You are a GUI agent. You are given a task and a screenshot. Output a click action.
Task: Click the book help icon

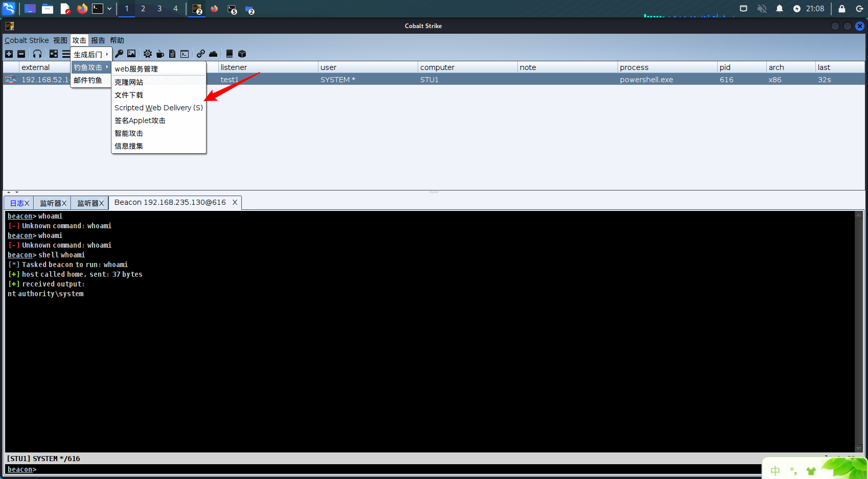coord(230,54)
